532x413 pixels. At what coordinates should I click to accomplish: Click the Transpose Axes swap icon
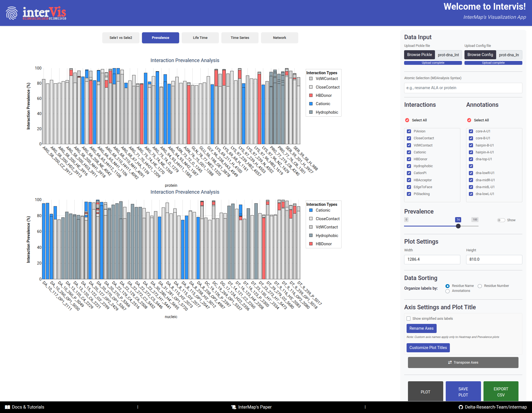click(x=450, y=362)
